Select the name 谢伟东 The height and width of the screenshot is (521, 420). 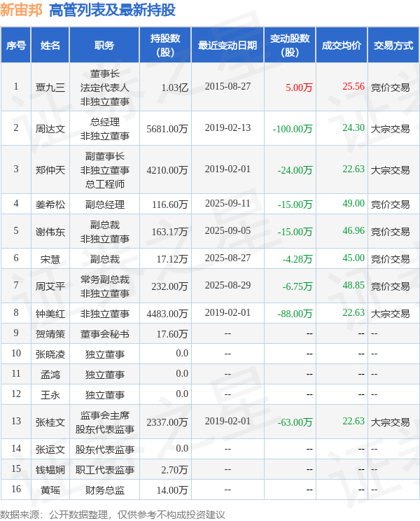coord(50,232)
